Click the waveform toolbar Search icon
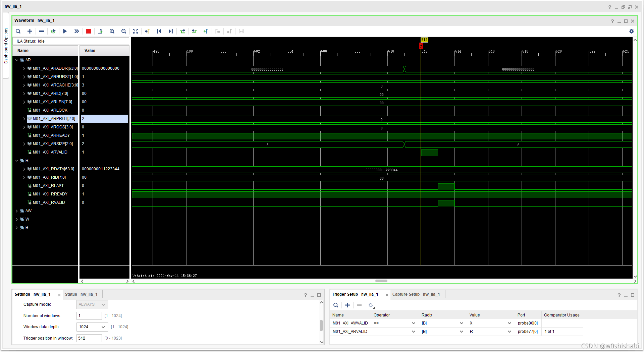The height and width of the screenshot is (352, 644). (18, 31)
